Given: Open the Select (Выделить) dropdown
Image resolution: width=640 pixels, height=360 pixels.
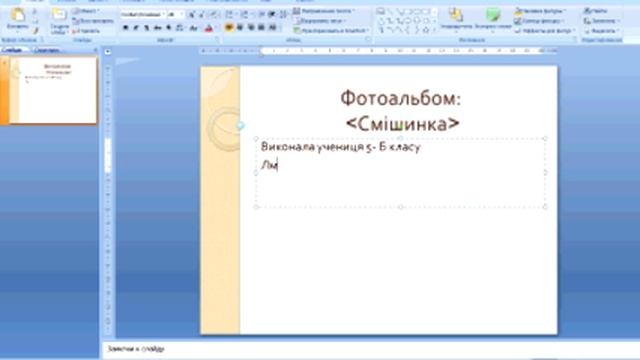Looking at the screenshot, I should (601, 31).
